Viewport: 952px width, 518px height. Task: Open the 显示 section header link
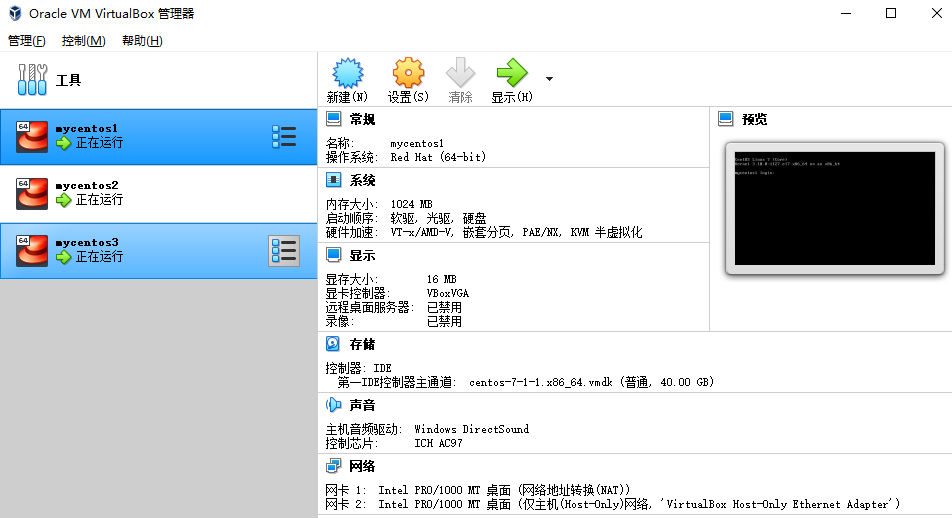(362, 256)
